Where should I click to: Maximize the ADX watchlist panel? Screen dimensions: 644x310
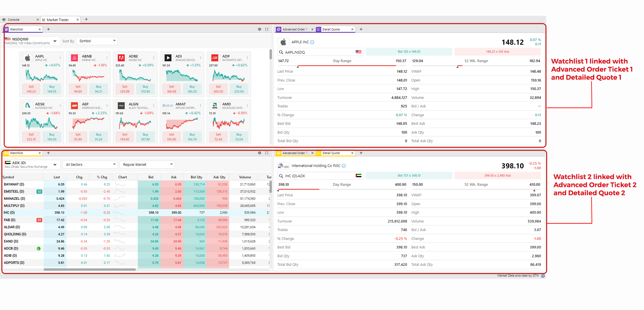pyautogui.click(x=267, y=153)
